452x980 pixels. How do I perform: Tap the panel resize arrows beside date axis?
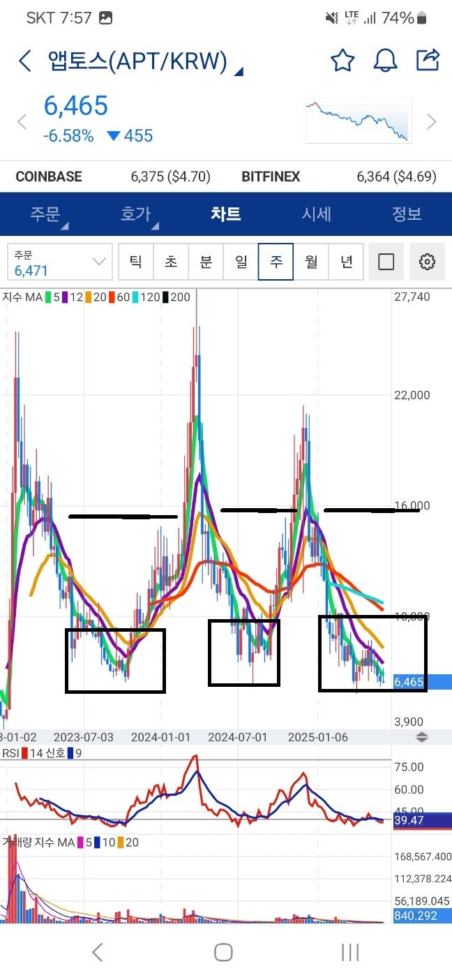pyautogui.click(x=421, y=737)
